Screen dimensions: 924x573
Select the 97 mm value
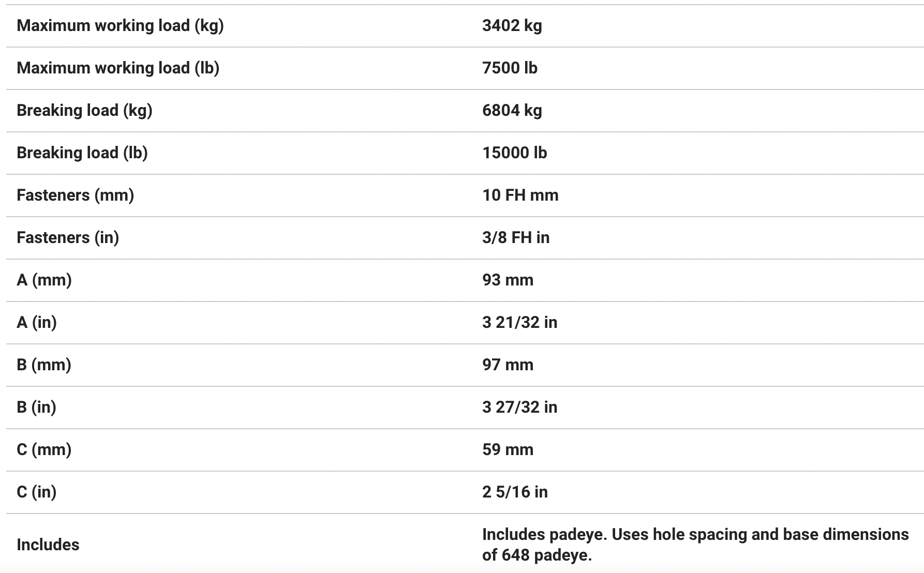(x=508, y=365)
